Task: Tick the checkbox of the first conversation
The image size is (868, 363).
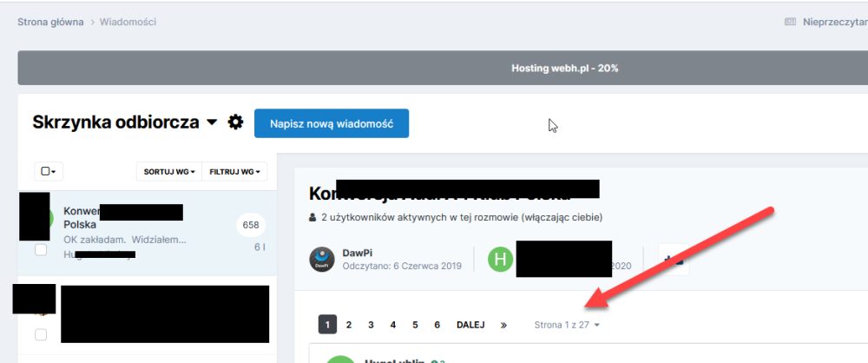Action: tap(40, 250)
